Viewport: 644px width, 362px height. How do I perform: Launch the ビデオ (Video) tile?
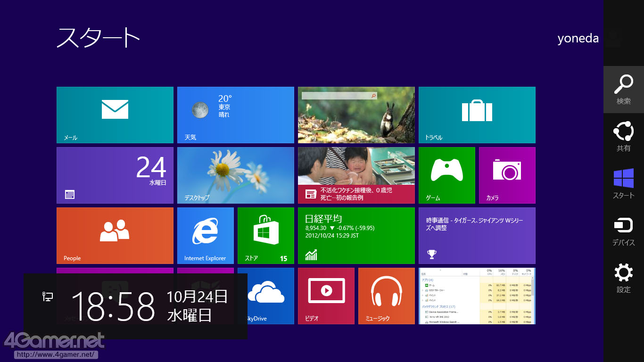326,296
